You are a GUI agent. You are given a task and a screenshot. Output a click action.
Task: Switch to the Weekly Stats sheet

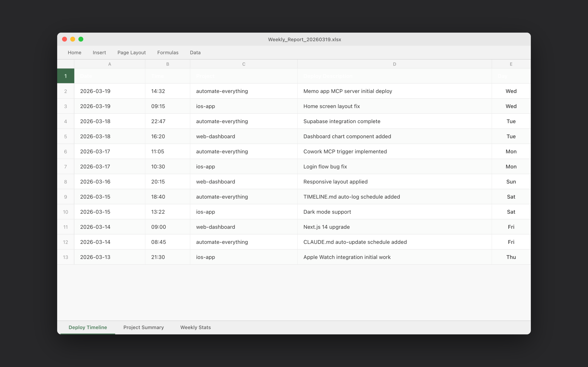[x=195, y=327]
